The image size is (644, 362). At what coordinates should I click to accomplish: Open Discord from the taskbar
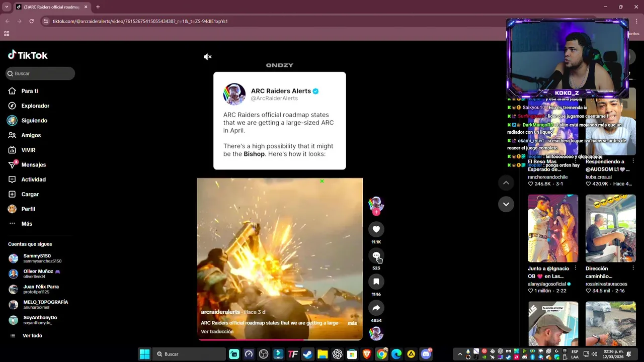click(426, 354)
